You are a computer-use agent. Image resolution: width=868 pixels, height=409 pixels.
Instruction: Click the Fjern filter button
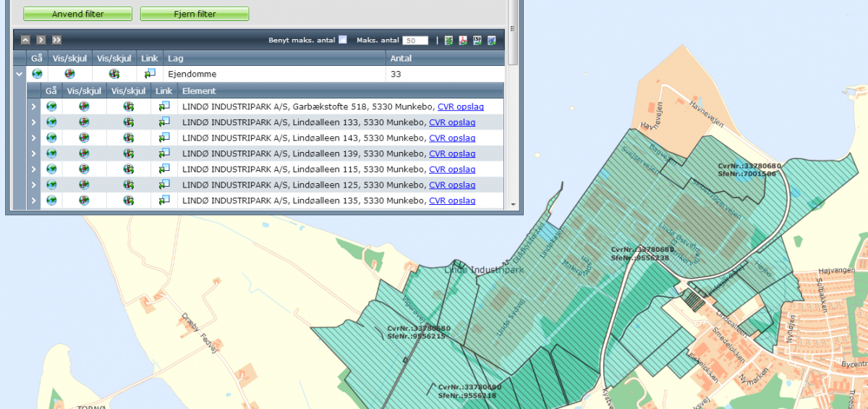pyautogui.click(x=195, y=14)
